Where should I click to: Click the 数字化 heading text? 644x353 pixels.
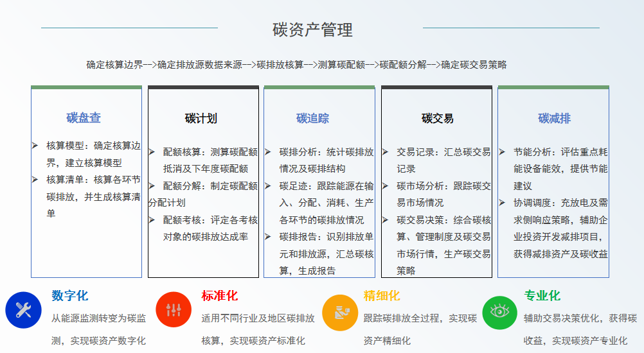click(x=70, y=296)
